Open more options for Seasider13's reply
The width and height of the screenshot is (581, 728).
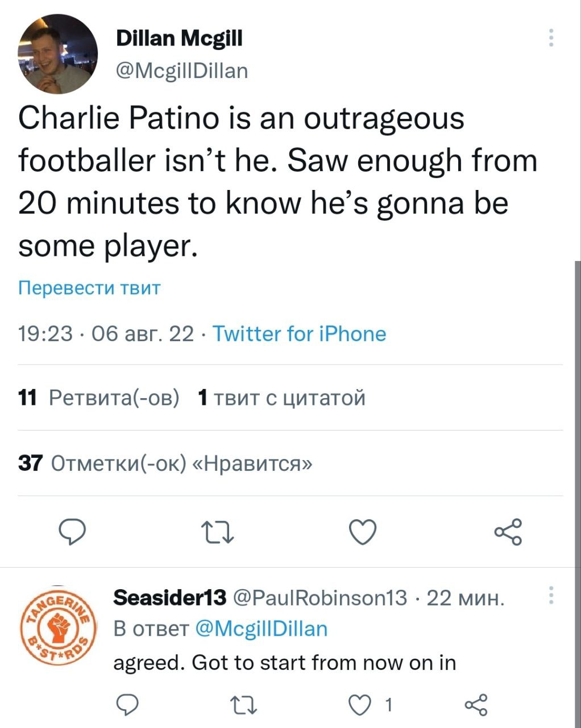[x=550, y=595]
